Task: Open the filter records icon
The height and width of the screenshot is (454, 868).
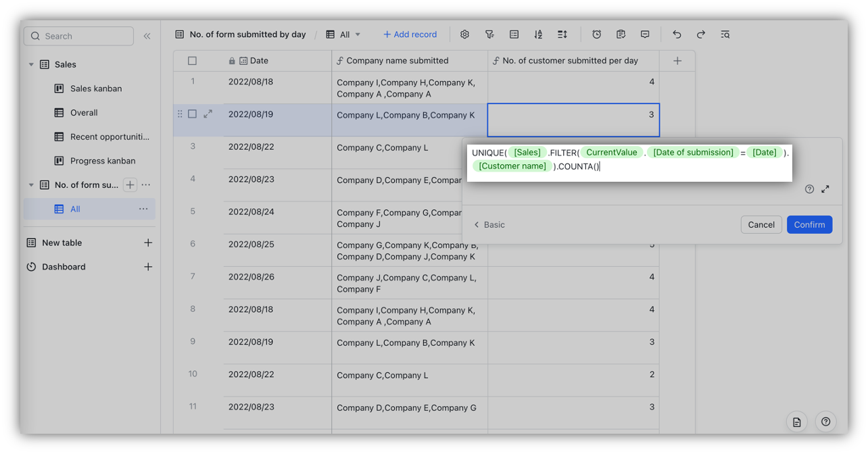Action: click(489, 34)
